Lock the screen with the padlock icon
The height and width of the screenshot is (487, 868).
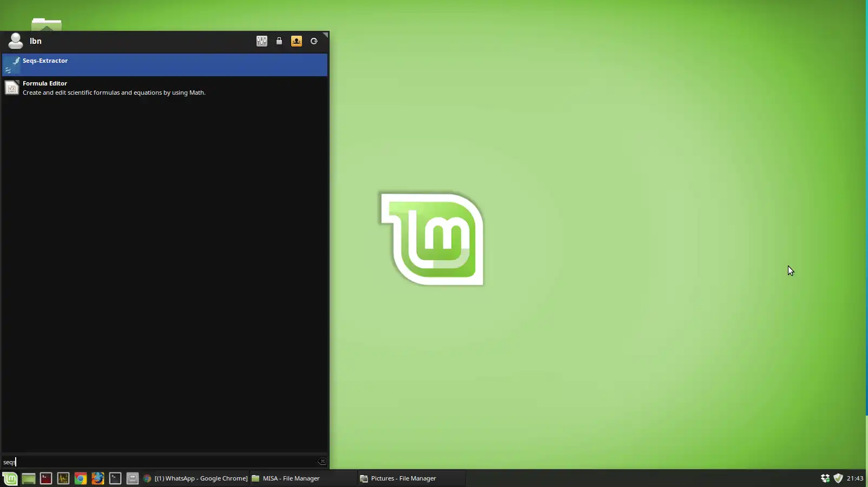point(279,41)
